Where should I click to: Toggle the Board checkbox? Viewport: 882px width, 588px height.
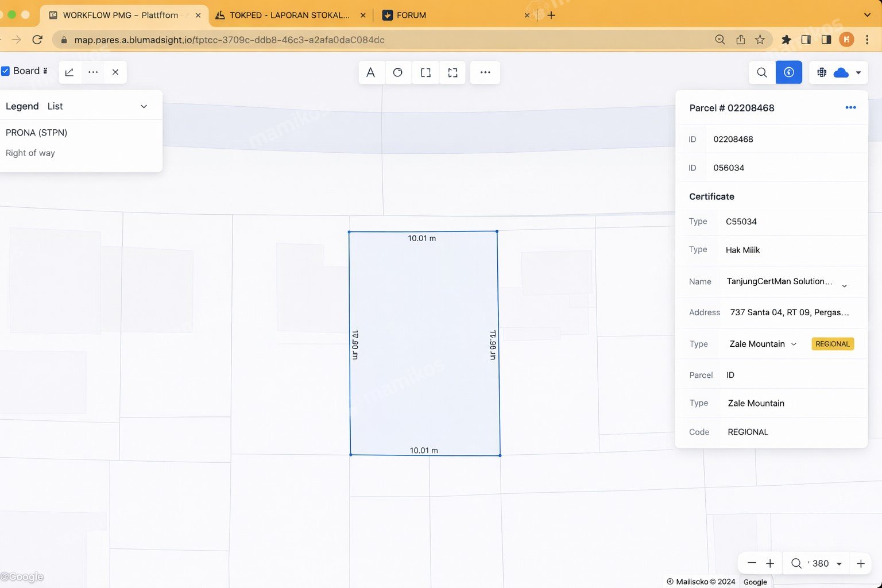pos(5,71)
